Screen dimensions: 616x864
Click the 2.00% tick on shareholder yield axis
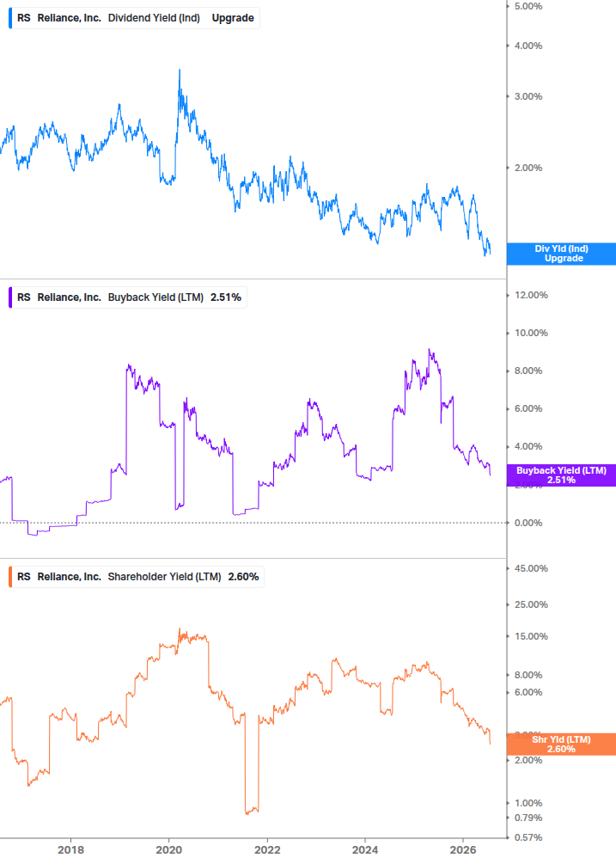pyautogui.click(x=528, y=761)
